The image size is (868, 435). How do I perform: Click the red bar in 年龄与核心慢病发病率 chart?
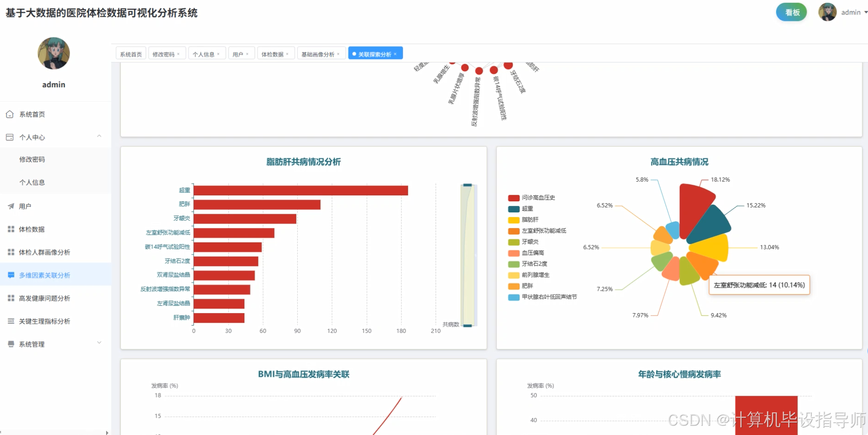[766, 415]
